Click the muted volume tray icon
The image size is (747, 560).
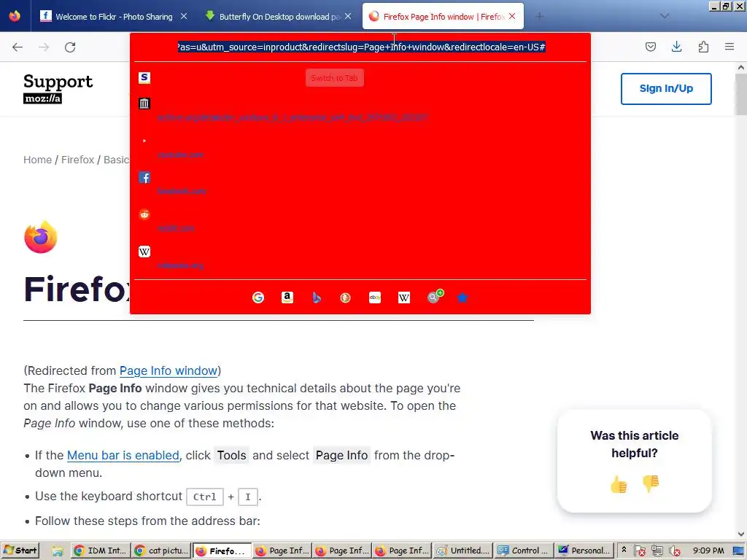coord(675,551)
